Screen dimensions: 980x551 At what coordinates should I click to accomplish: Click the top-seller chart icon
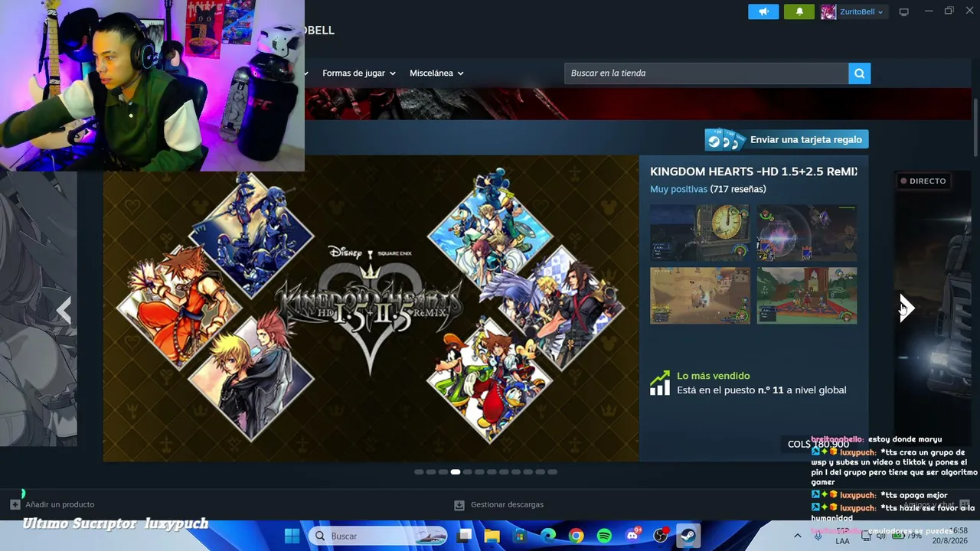click(x=659, y=383)
